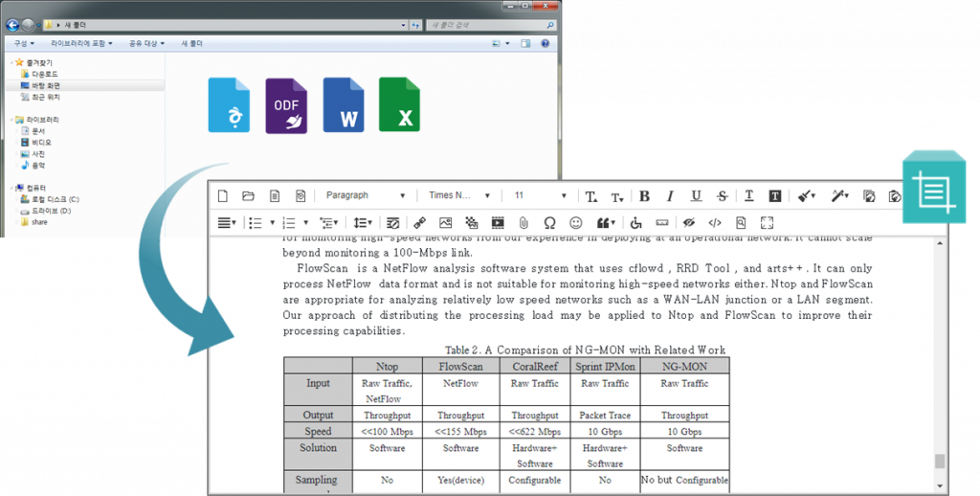
Task: Select 비디오 library in sidebar
Action: [41, 143]
